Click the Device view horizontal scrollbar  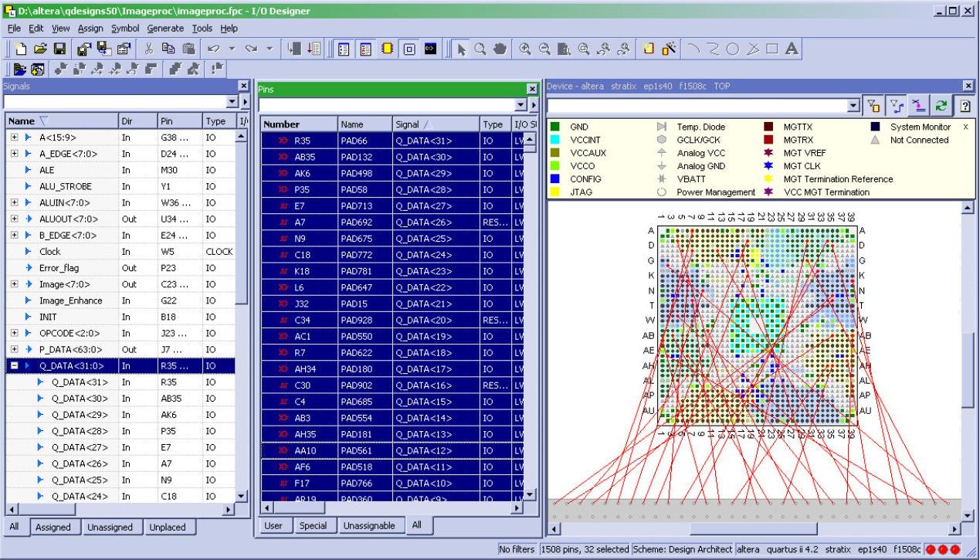753,529
